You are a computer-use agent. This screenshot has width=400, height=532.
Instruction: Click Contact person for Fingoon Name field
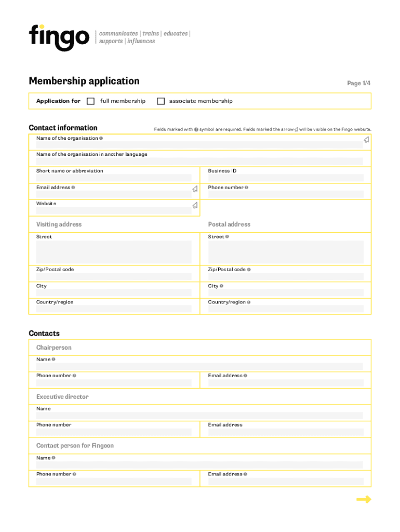199,464
